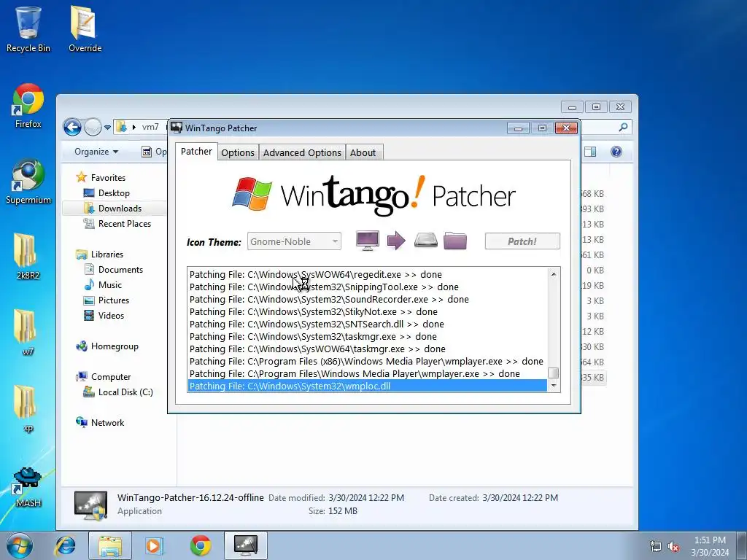Select the regedit.exe log line

368,274
